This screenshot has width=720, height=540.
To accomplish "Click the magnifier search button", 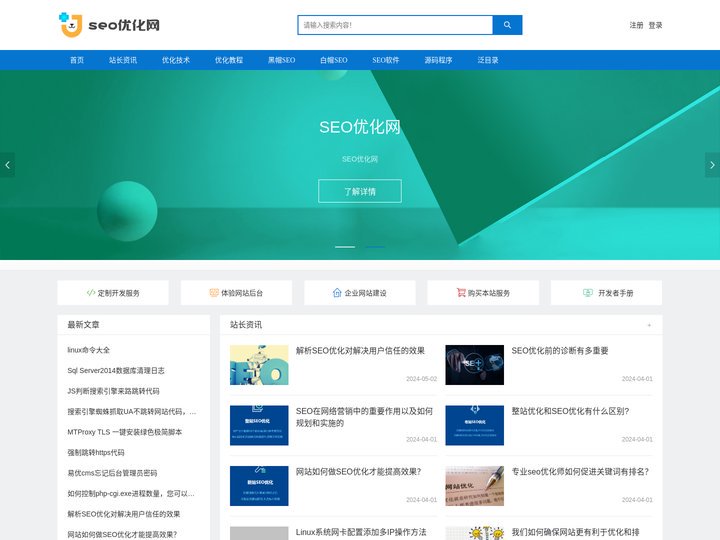I will 507,25.
